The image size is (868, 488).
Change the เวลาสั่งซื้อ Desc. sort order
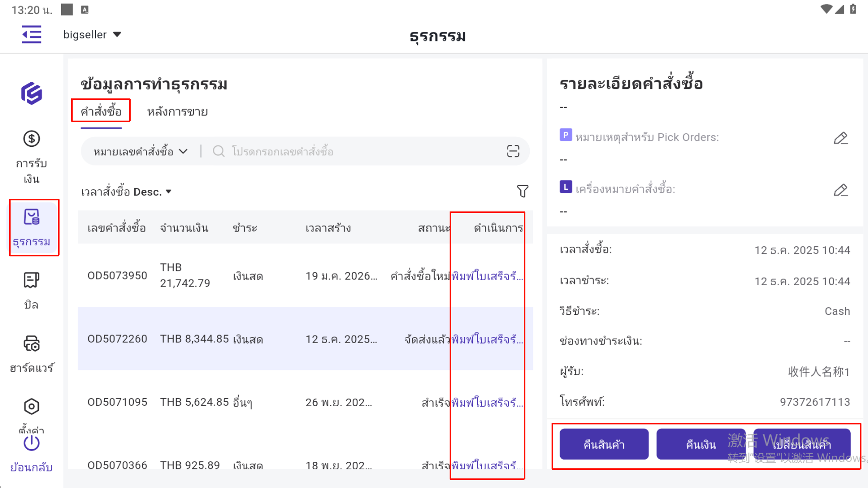tap(126, 192)
